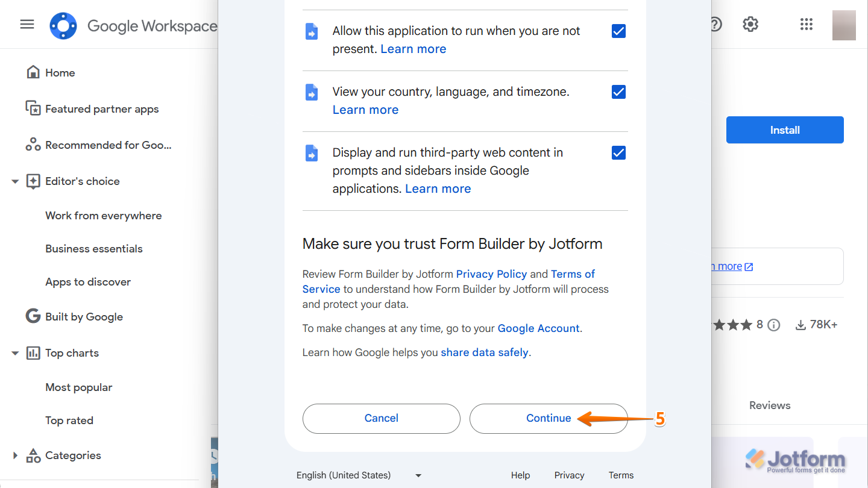Select Built by Google in the sidebar
The image size is (868, 488).
(x=83, y=316)
